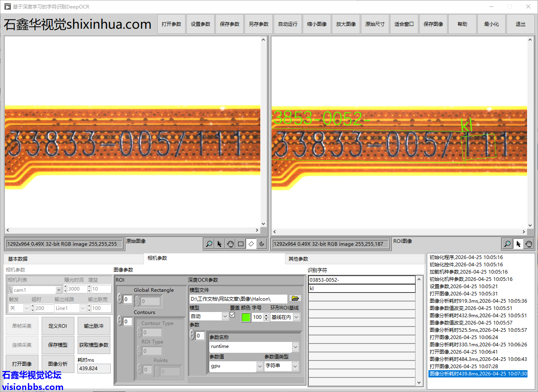Browse for model file with folder icon
This screenshot has width=538, height=392.
[295, 299]
